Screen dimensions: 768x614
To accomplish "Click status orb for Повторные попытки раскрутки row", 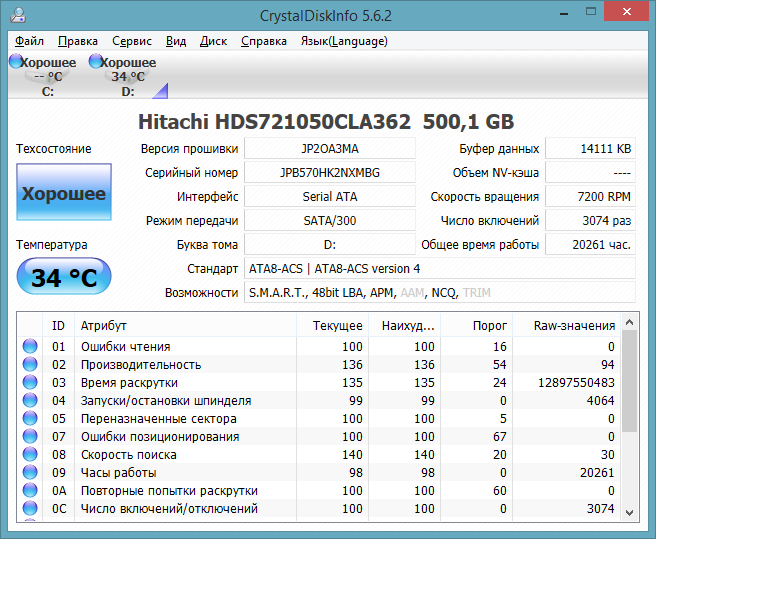I will pyautogui.click(x=30, y=491).
